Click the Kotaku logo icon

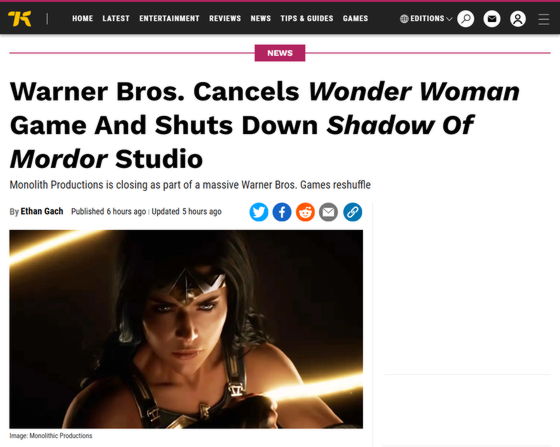pos(20,19)
